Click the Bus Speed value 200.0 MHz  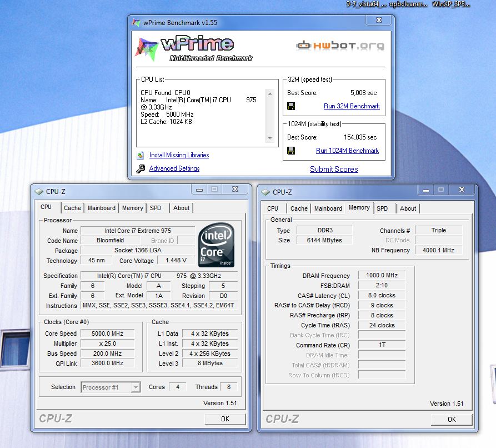tap(108, 354)
